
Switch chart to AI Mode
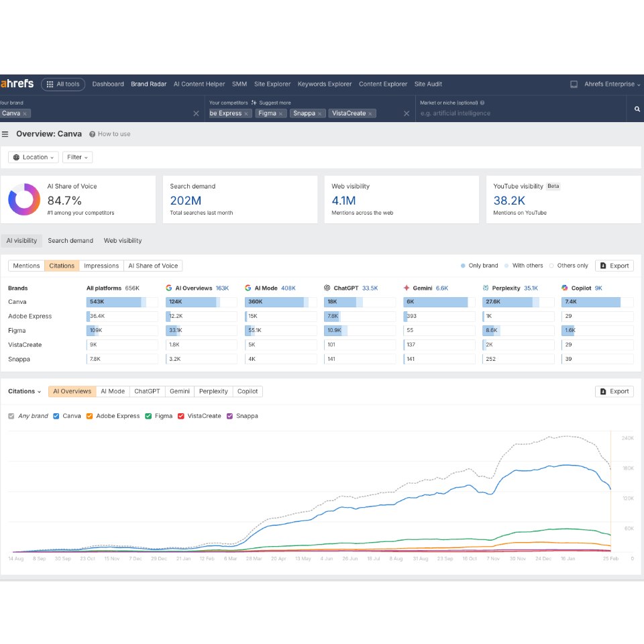click(113, 391)
